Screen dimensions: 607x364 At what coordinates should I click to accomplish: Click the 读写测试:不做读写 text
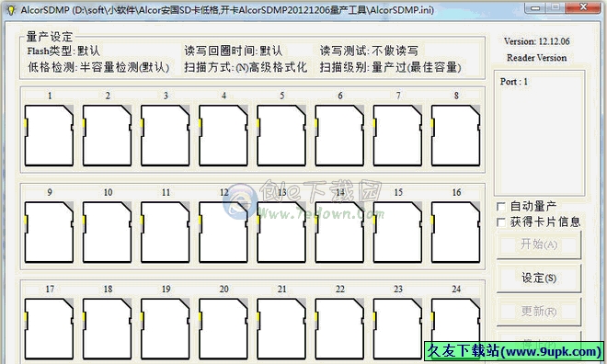[x=369, y=51]
